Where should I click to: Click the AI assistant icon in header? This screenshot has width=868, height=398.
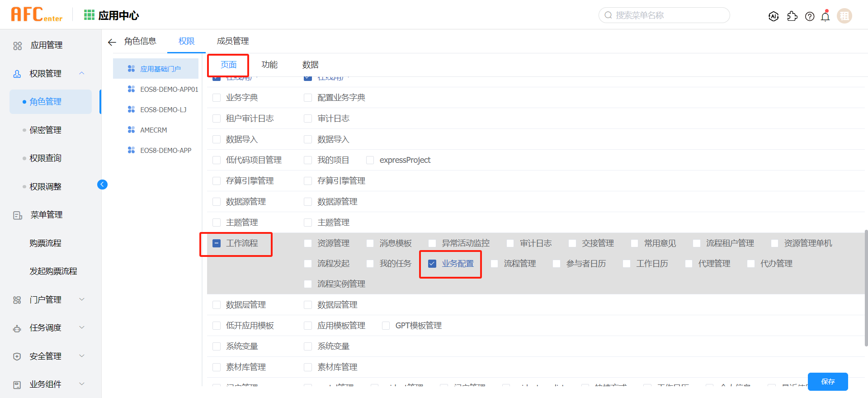(774, 16)
